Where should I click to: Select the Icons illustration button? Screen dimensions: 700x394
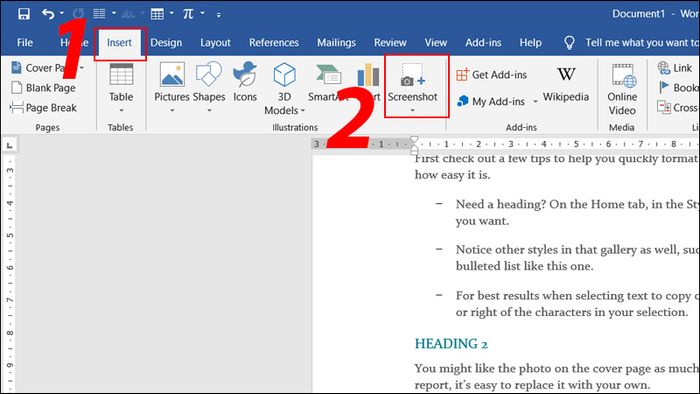pyautogui.click(x=245, y=75)
